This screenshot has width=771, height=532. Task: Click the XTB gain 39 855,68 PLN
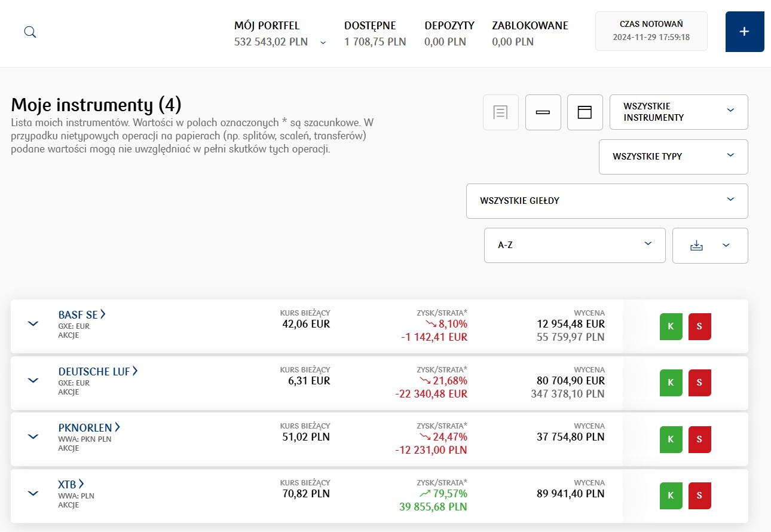coord(433,507)
